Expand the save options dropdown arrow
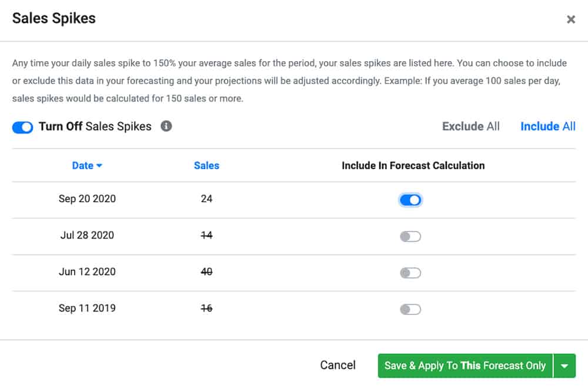 coord(564,365)
